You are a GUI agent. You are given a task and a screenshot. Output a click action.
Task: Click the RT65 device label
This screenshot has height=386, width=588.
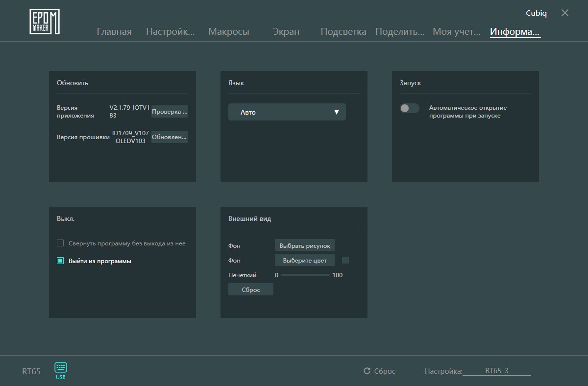click(x=31, y=371)
